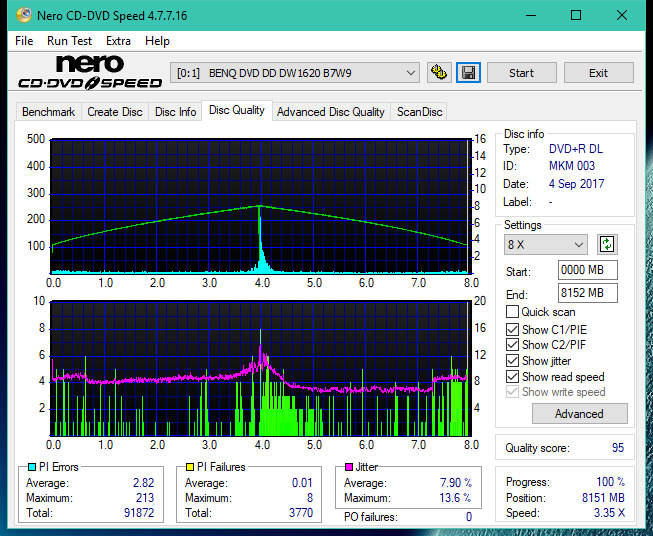Screen dimensions: 653x536
Task: Disable Show read speed checkbox
Action: [x=512, y=376]
